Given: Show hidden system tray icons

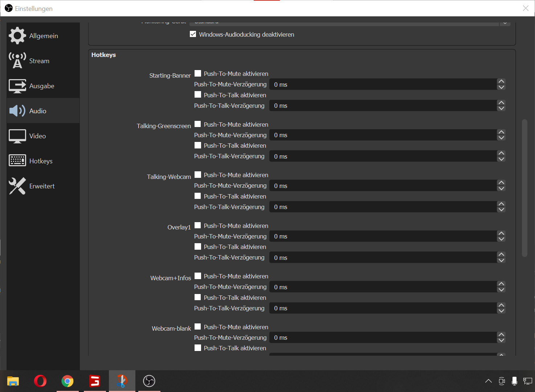Looking at the screenshot, I should coord(488,381).
